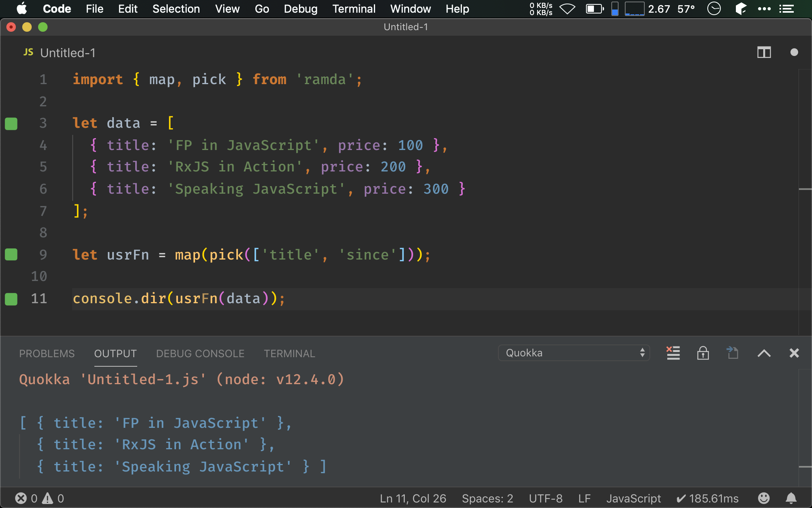Click 'Speaking JavaScript' string on line 6

coord(256,189)
